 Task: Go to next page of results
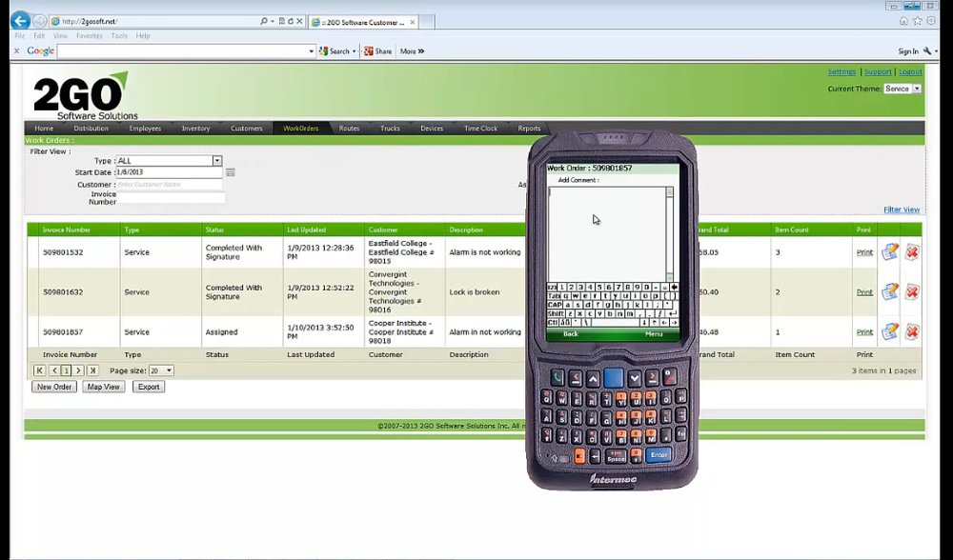click(x=78, y=370)
